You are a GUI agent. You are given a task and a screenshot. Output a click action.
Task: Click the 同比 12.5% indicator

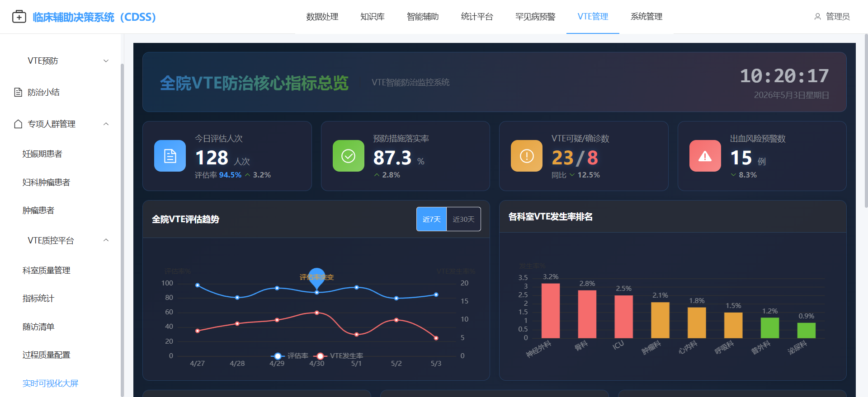click(576, 175)
